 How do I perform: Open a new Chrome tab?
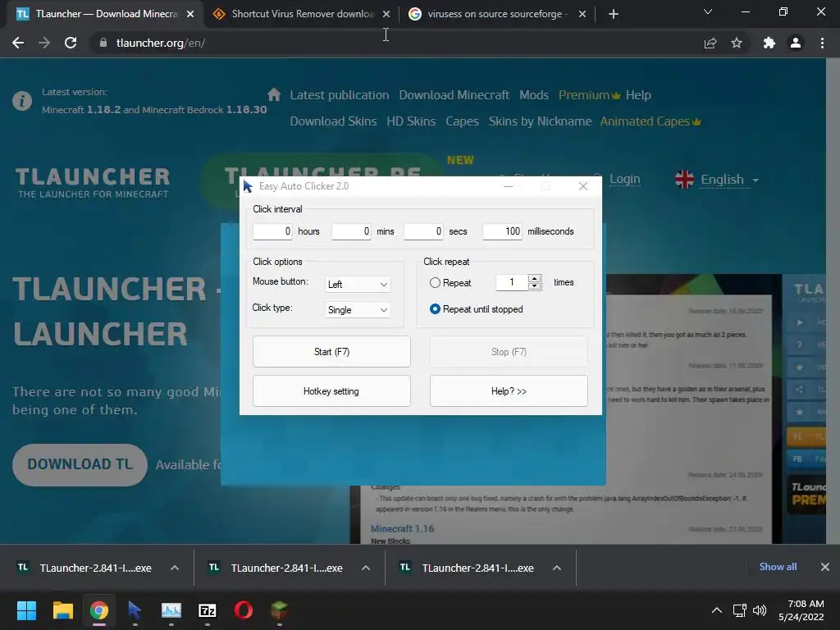click(614, 14)
